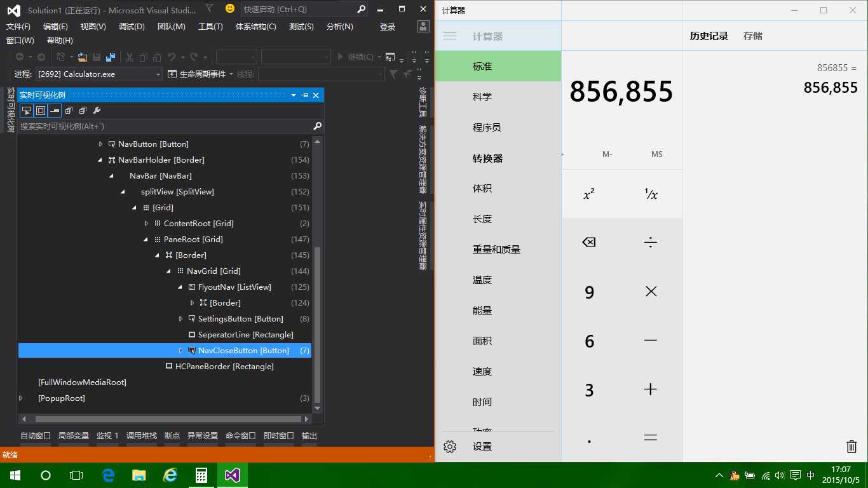This screenshot has height=488, width=868.
Task: Select 温度 converter in Calculator nav
Action: tap(498, 280)
